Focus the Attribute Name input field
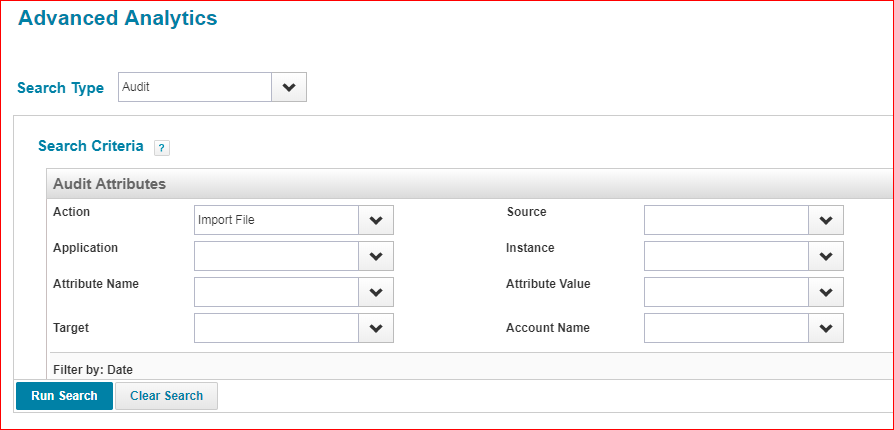 (x=276, y=292)
